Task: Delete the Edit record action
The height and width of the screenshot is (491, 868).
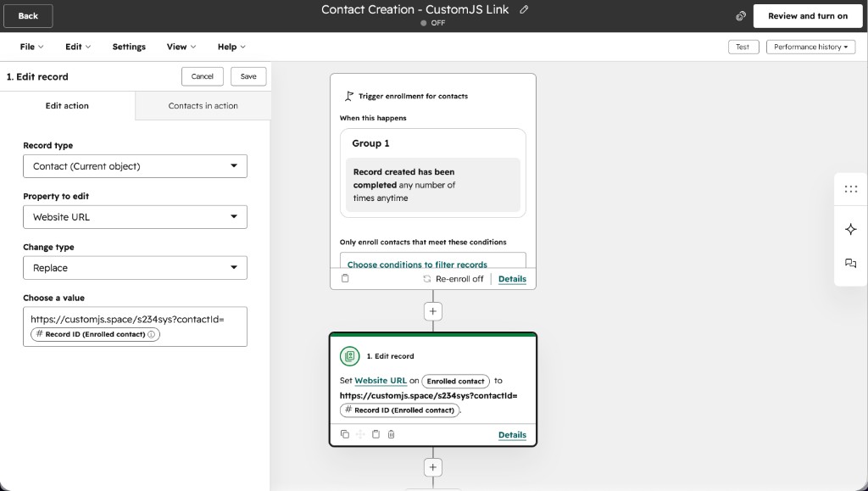Action: (392, 434)
